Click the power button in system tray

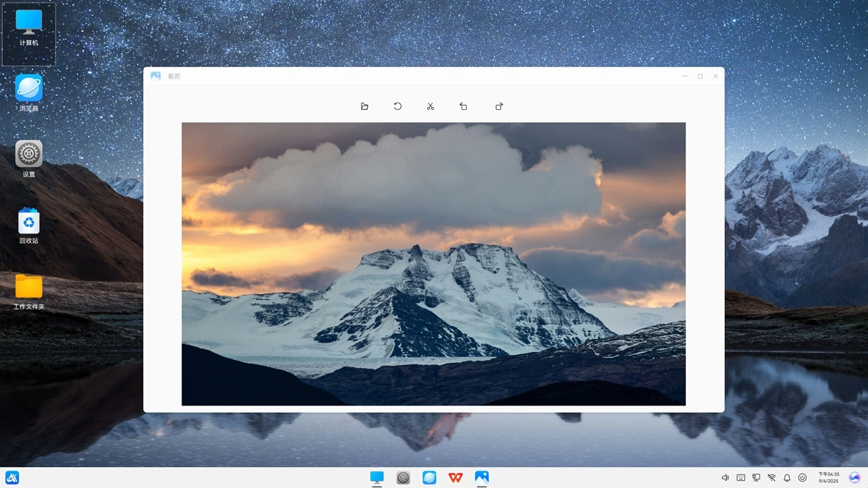(x=802, y=478)
